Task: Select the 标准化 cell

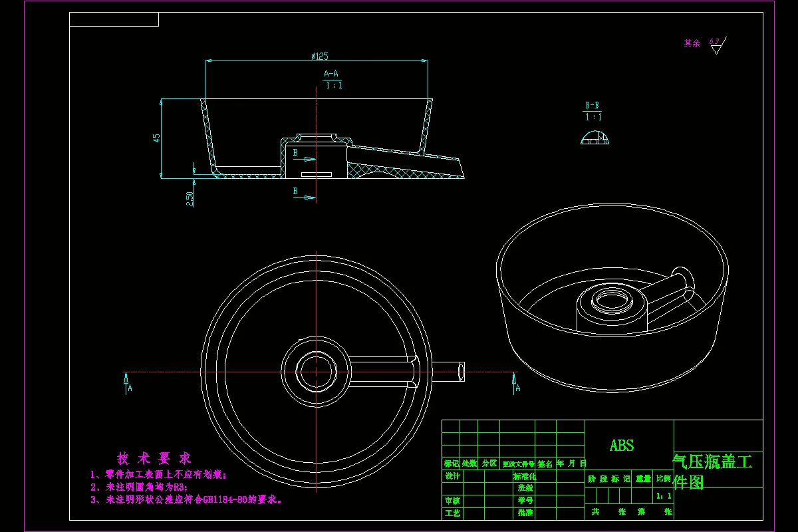Action: coord(525,476)
